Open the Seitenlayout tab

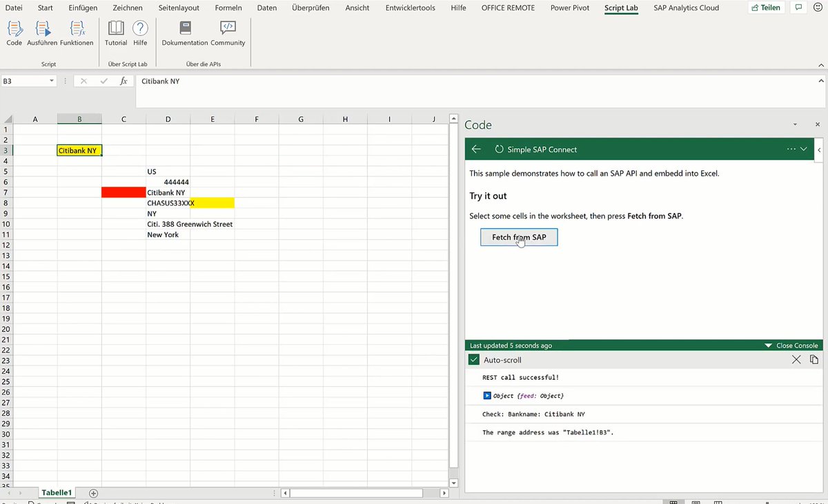[179, 8]
